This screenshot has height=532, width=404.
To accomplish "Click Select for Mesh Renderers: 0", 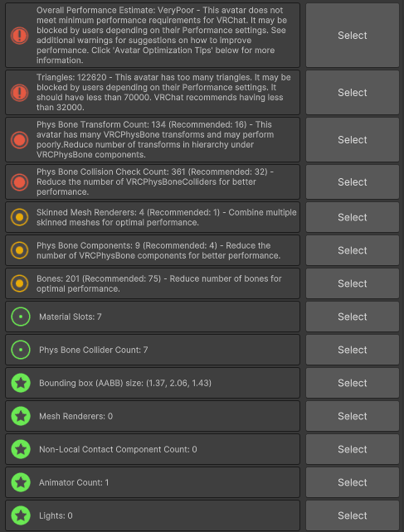I will [353, 416].
